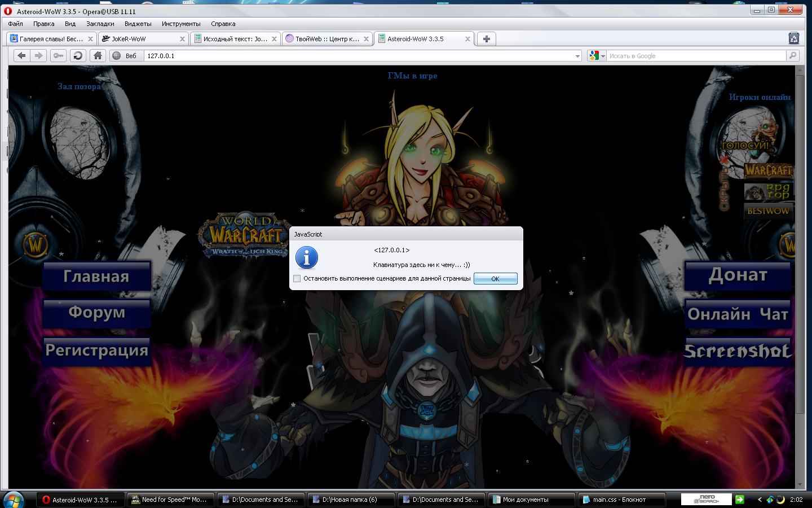Open a new tab with plus button

point(487,39)
